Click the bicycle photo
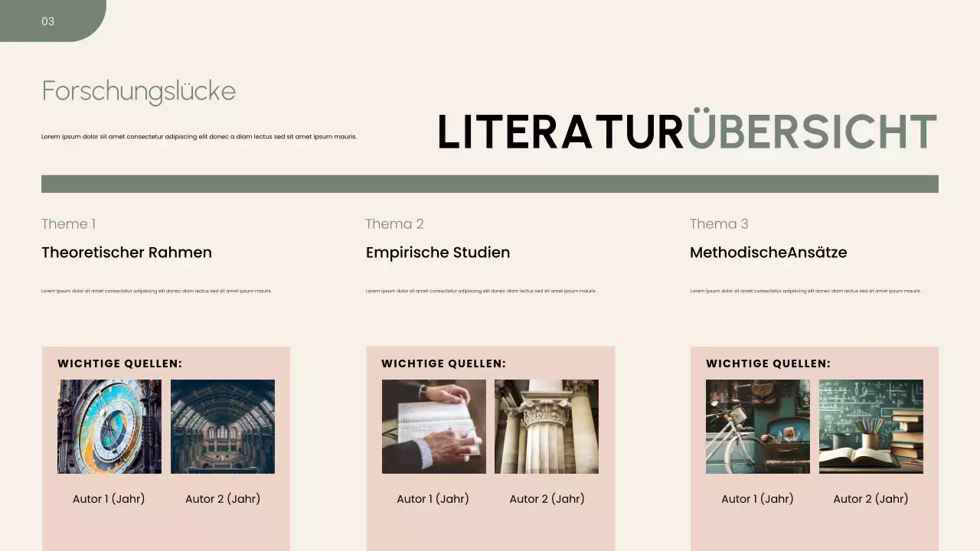The image size is (980, 551). [757, 426]
